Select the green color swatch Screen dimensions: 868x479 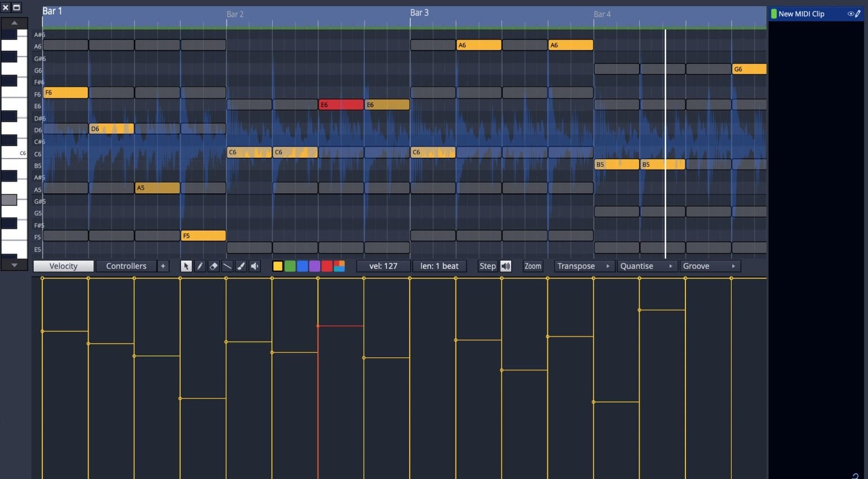(290, 266)
